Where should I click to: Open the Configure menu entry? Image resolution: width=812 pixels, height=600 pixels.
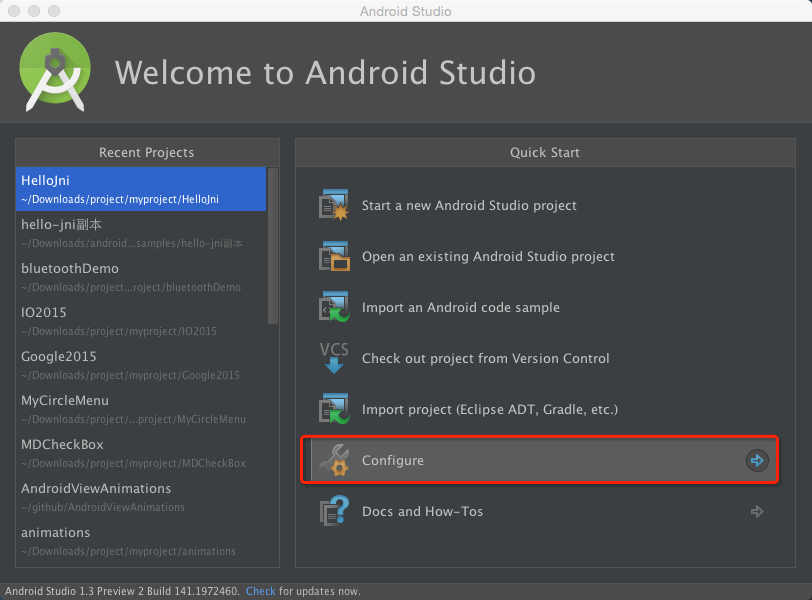[x=540, y=460]
